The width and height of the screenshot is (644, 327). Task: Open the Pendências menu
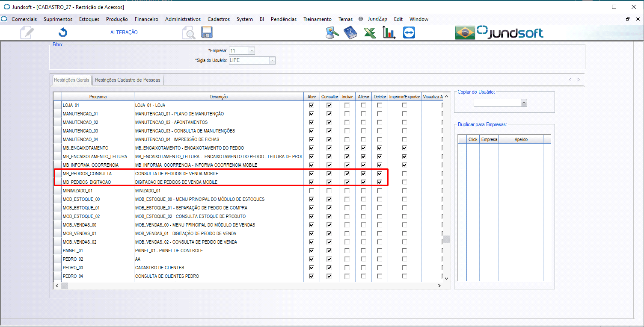284,19
